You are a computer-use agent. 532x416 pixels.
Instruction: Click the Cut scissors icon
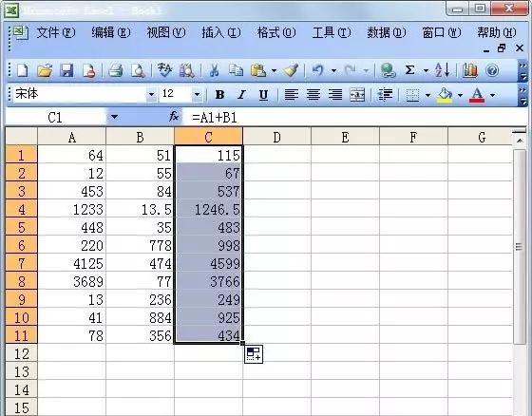(x=214, y=70)
